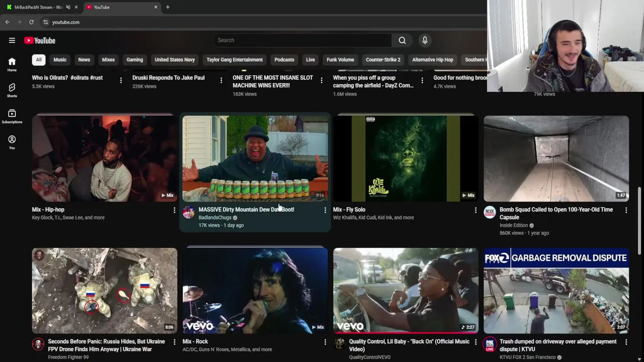Open options menu for Mix - Hip-hop
644x362 pixels.
pos(174,210)
